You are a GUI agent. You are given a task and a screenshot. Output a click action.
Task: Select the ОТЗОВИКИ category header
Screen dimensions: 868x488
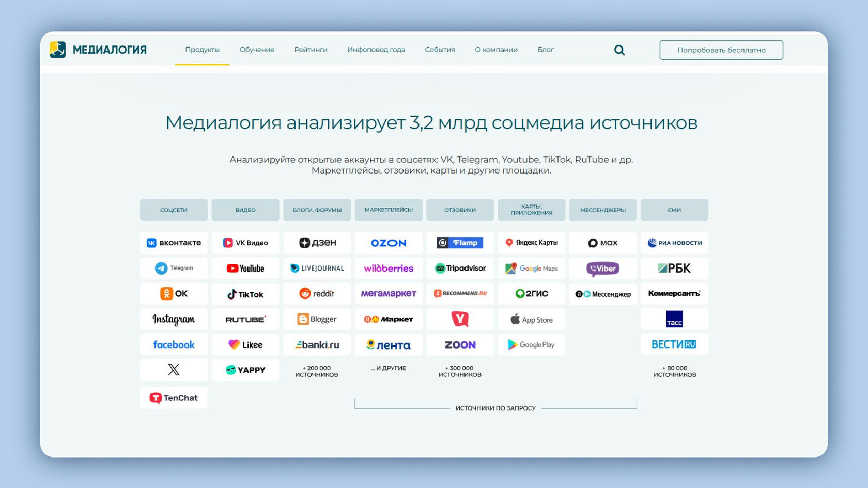pyautogui.click(x=460, y=210)
